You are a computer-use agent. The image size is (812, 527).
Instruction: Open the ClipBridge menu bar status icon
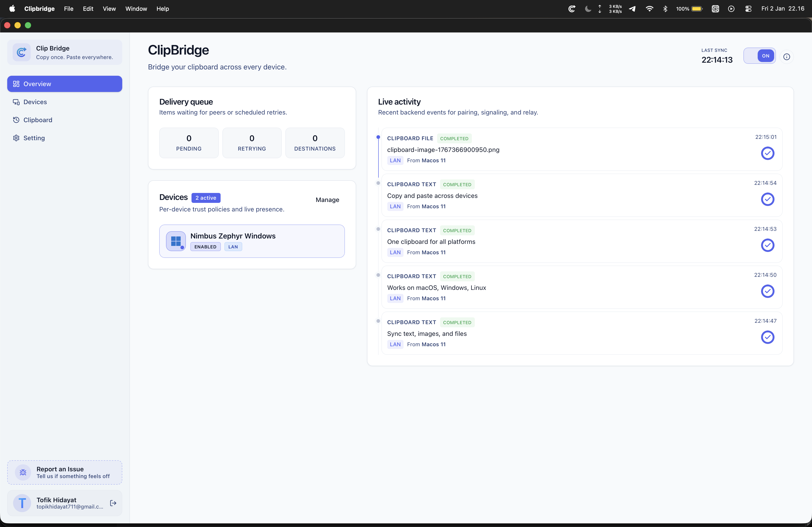click(x=572, y=9)
